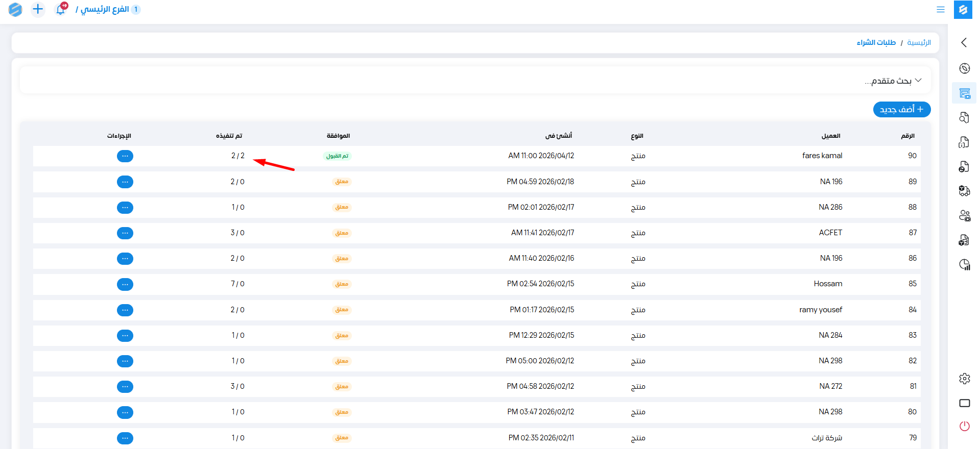Open the users with money icon in sidebar
The image size is (980, 449).
[964, 215]
